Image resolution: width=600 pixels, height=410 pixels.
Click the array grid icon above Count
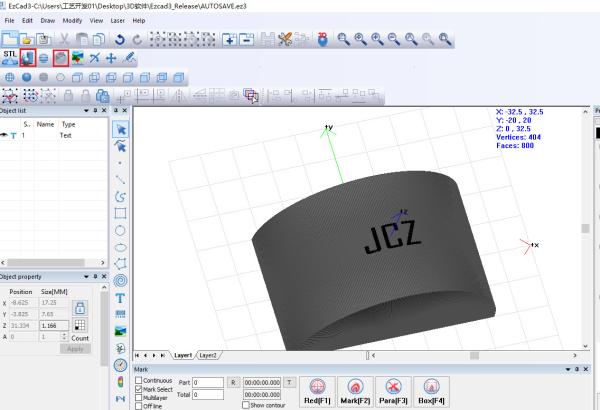[80, 325]
